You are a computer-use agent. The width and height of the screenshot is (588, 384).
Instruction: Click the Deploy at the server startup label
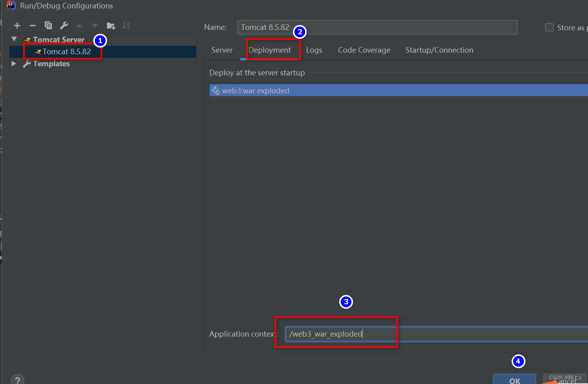point(257,73)
